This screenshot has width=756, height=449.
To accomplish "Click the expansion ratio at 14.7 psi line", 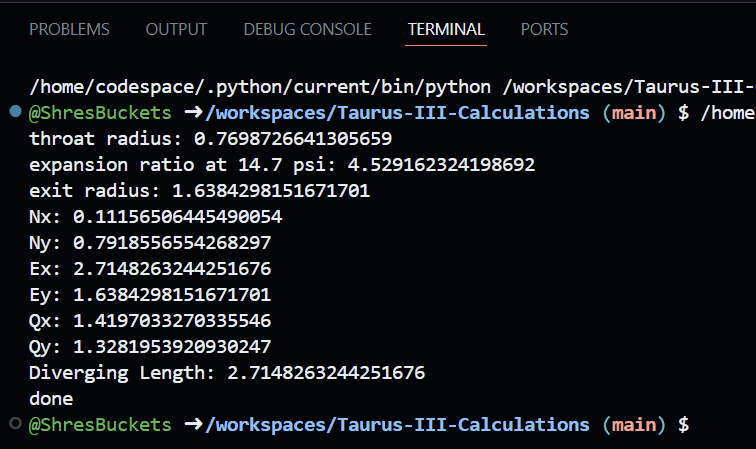I will (282, 164).
